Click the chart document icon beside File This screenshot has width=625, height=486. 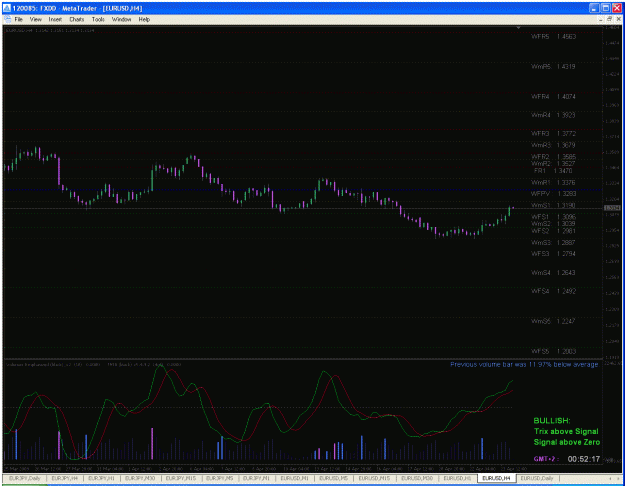pos(7,19)
